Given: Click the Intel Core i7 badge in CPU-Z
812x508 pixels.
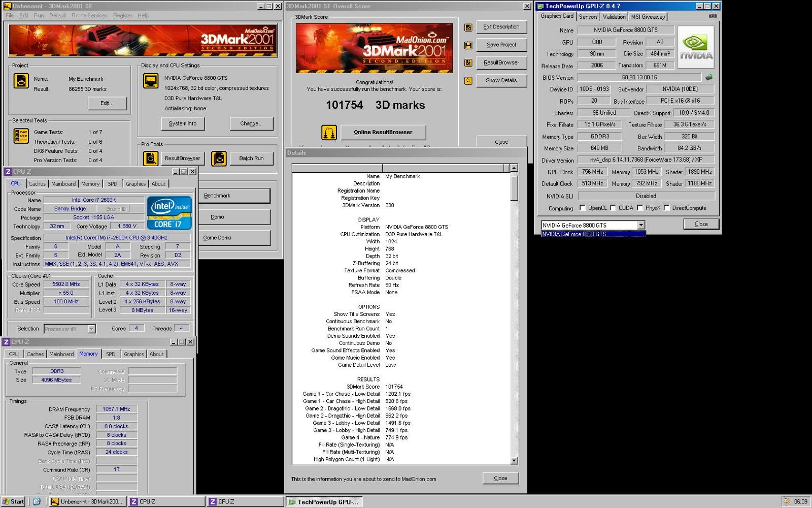Looking at the screenshot, I should tap(170, 213).
